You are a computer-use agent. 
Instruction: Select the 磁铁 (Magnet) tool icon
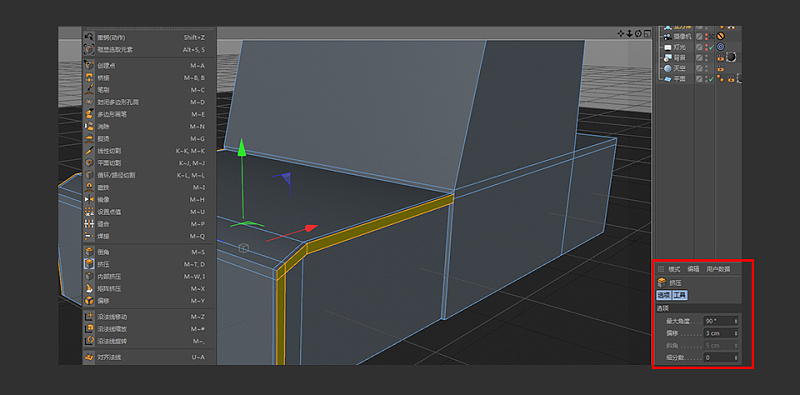(89, 187)
